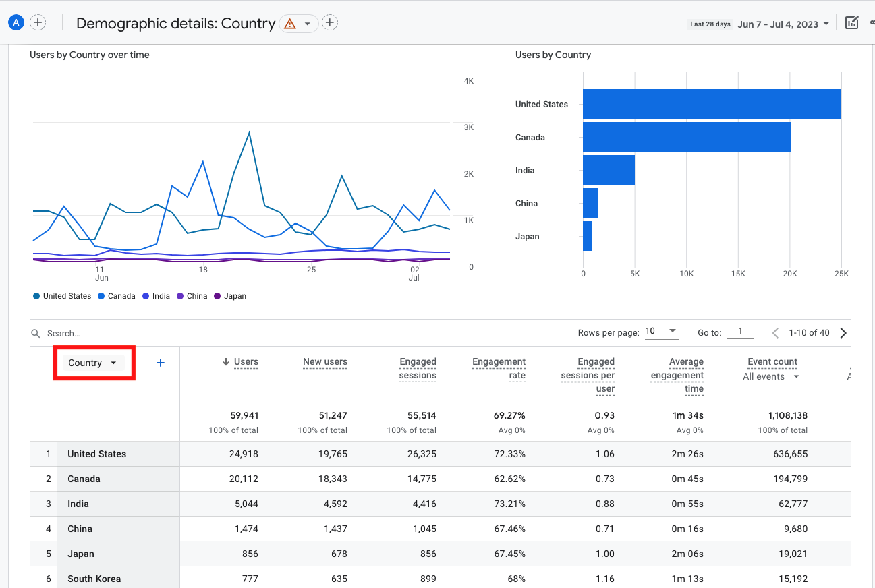Open the customize report pencil-chart icon
875x588 pixels.
pos(852,23)
